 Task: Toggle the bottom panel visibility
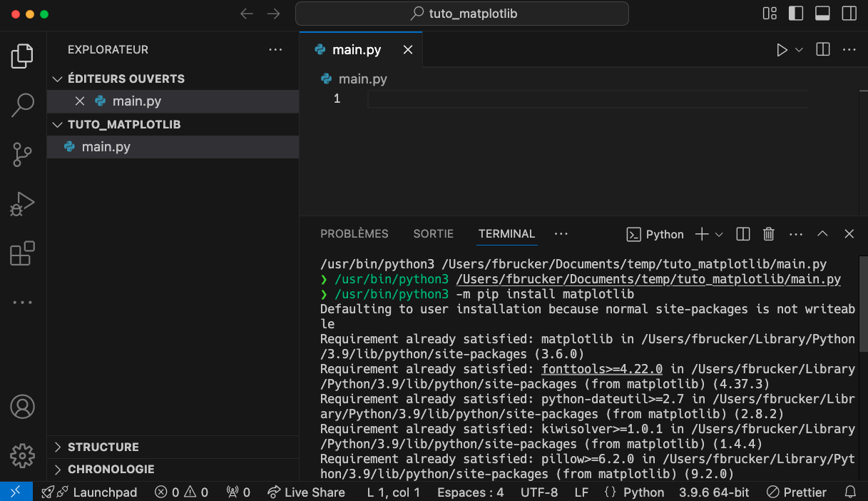coord(822,14)
